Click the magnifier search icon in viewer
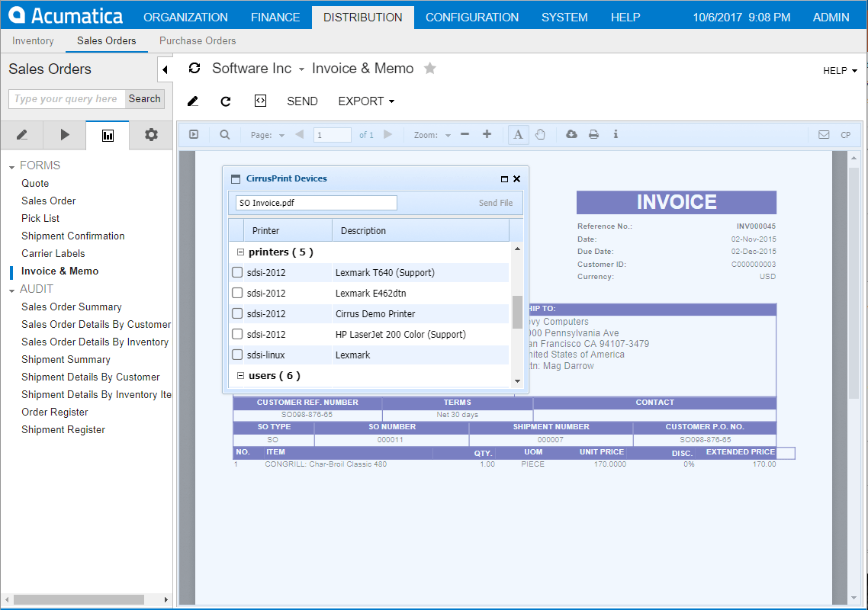The image size is (868, 610). click(225, 134)
